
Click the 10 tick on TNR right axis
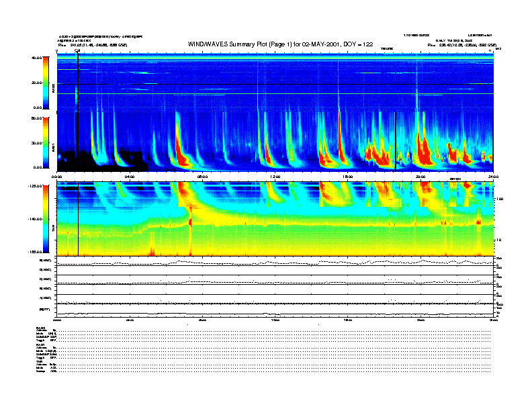tap(499, 240)
